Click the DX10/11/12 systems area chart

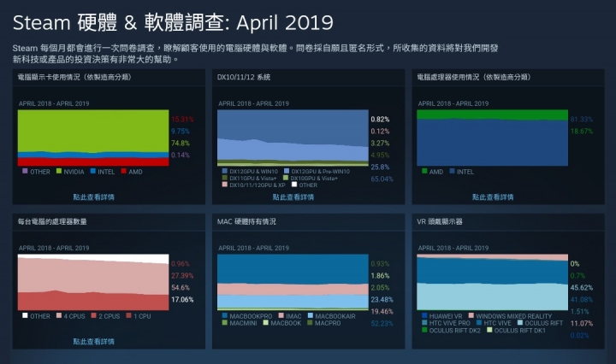click(293, 138)
